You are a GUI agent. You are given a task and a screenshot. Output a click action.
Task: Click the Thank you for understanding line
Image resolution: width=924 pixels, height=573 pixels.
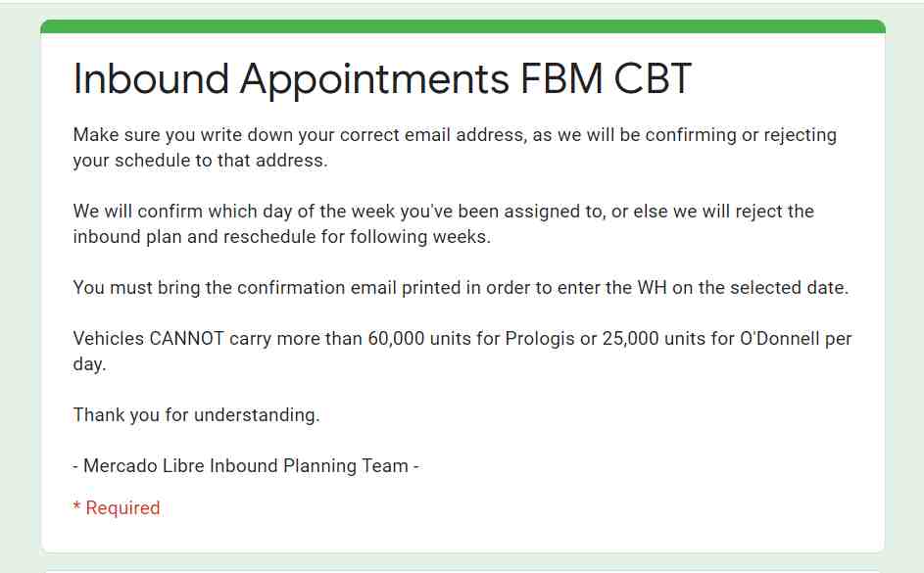click(196, 415)
